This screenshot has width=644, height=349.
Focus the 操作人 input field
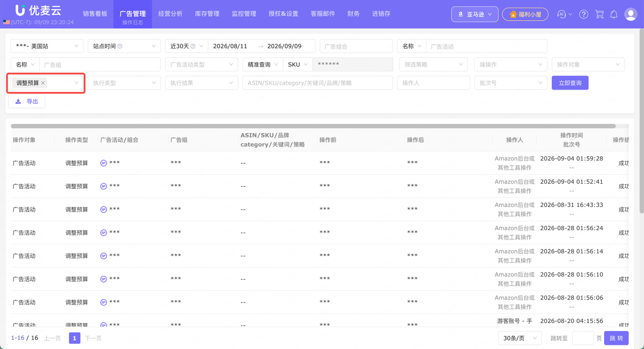[x=433, y=83]
